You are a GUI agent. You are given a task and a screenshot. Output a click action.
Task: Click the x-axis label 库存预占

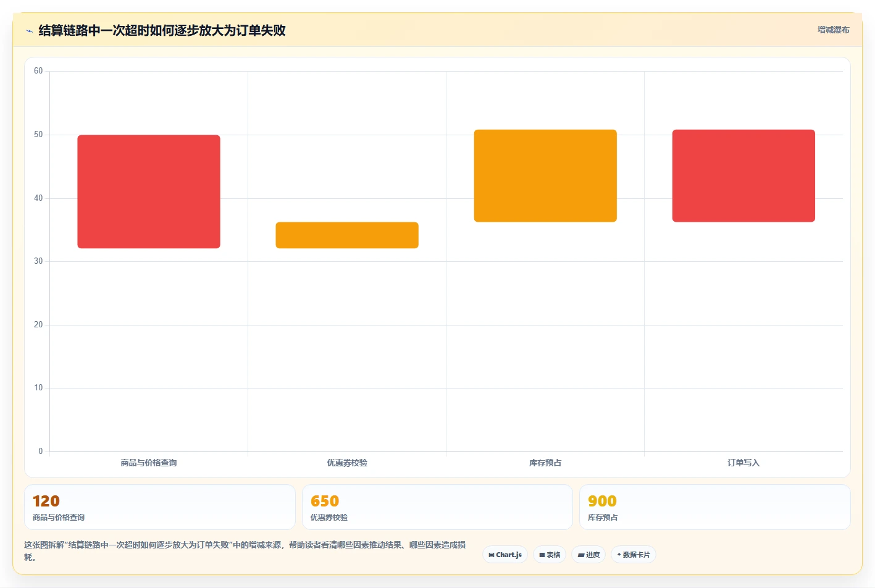point(545,463)
